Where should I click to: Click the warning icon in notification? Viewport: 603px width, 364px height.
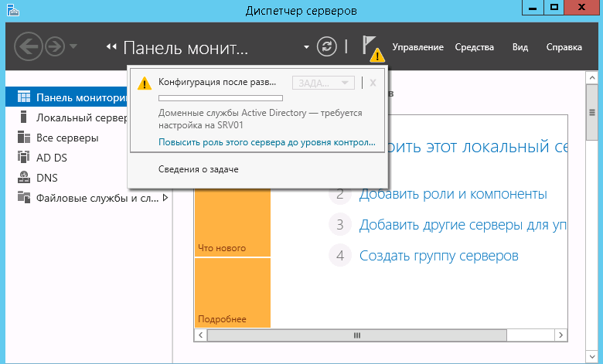[x=145, y=83]
